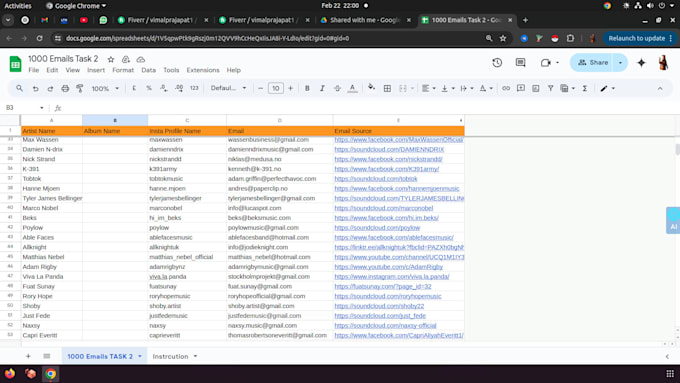Open the File menu
The image size is (680, 383).
point(33,70)
